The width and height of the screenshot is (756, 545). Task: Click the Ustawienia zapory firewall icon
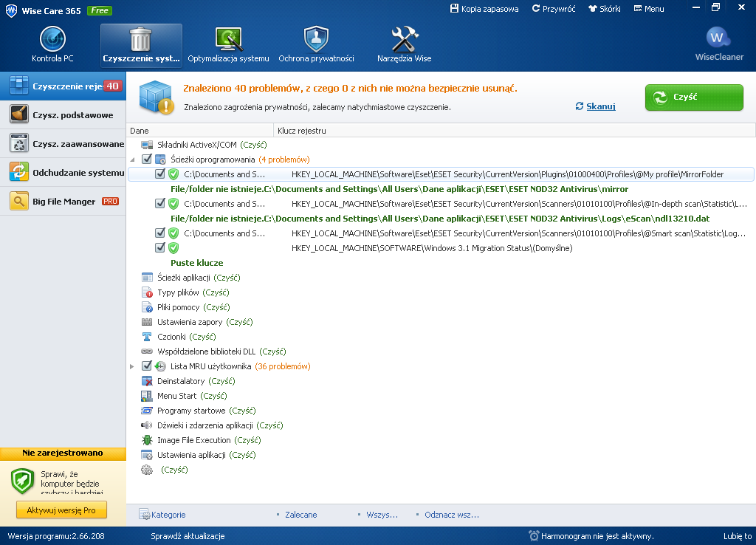click(x=147, y=322)
